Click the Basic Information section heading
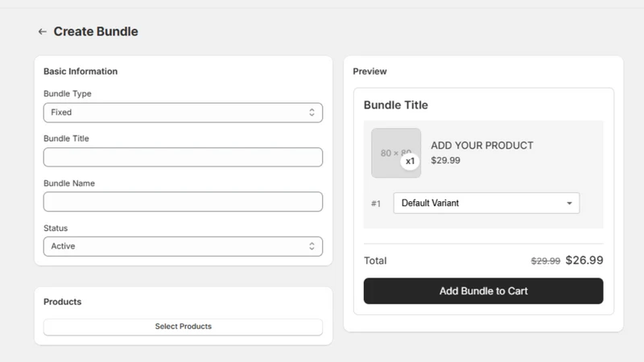Screen dimensions: 644x362 pyautogui.click(x=80, y=72)
